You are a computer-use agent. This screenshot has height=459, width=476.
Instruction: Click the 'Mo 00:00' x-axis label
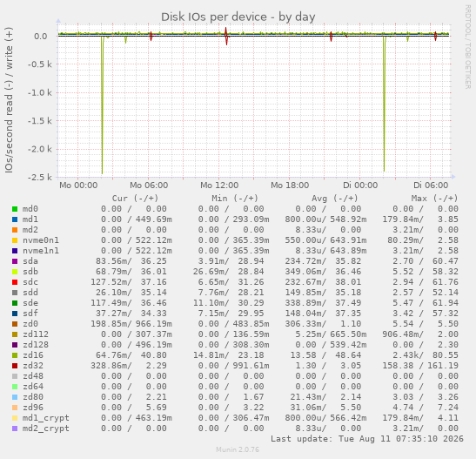click(x=78, y=186)
